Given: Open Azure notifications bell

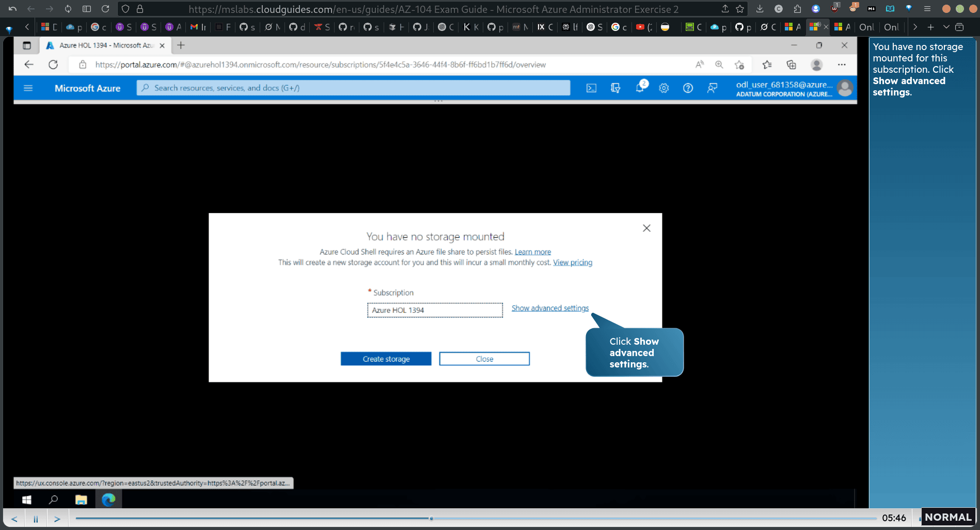Looking at the screenshot, I should coord(640,88).
